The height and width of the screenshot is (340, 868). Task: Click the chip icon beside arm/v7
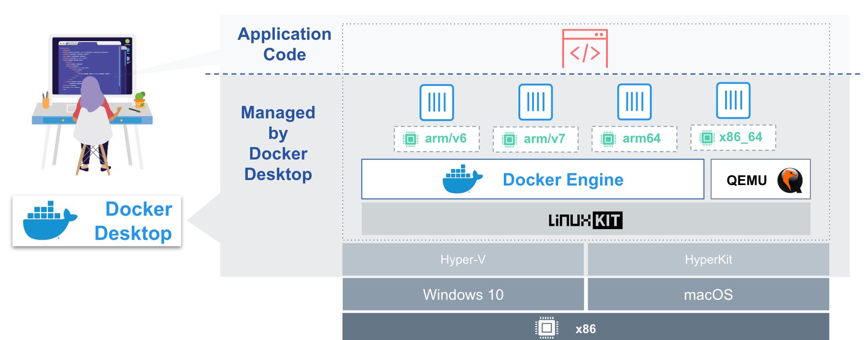point(509,139)
